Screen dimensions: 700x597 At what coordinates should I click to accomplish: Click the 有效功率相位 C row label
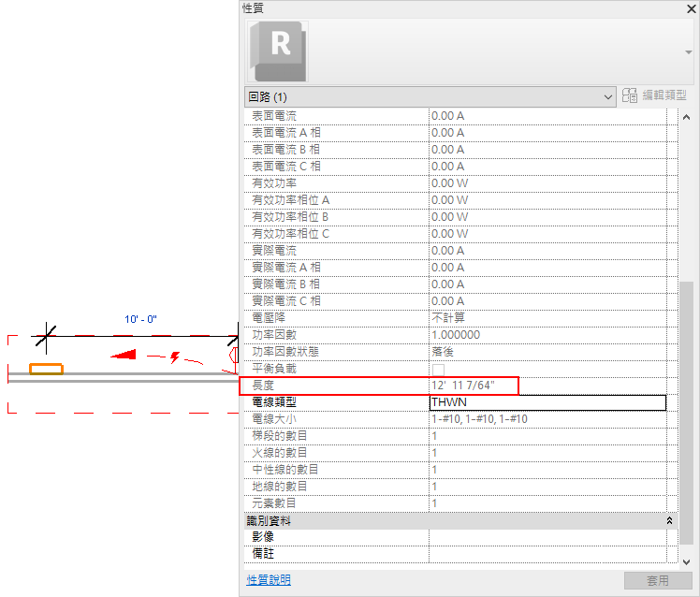(291, 234)
